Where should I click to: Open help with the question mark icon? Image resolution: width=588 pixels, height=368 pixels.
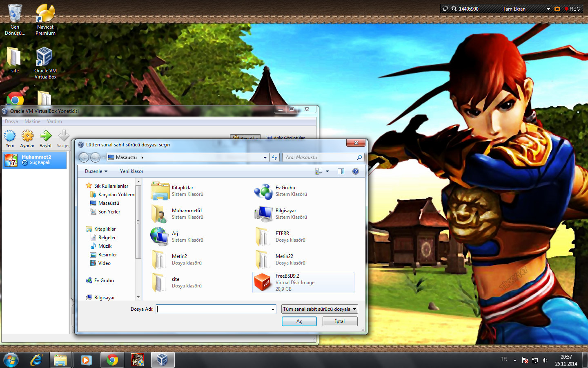(356, 171)
